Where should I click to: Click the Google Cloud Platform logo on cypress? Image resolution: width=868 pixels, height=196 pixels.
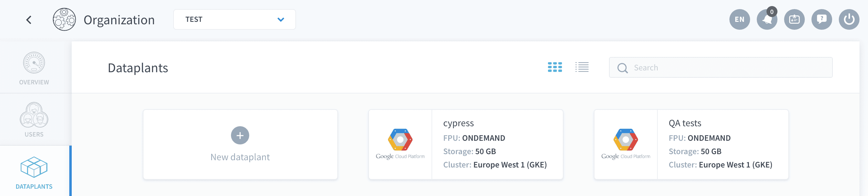click(400, 144)
